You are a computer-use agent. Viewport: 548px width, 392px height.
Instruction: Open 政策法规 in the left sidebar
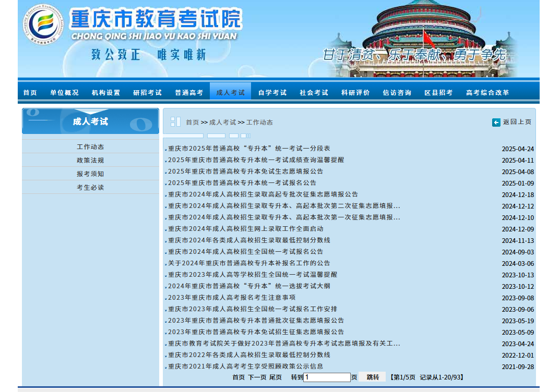coord(90,161)
